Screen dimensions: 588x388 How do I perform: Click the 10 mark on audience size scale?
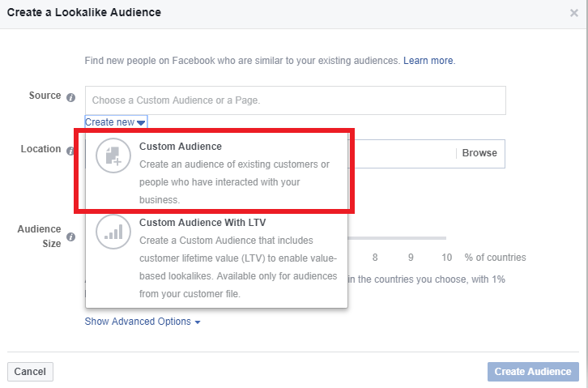click(446, 258)
